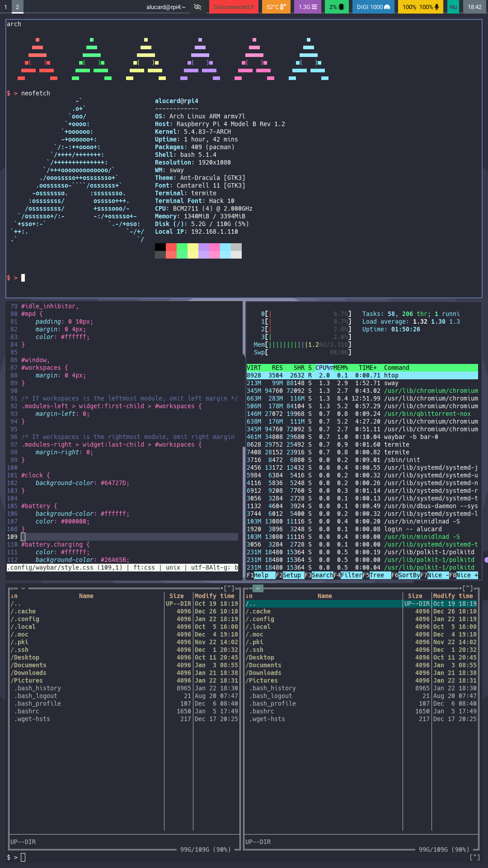Image resolution: width=488 pixels, height=868 pixels.
Task: Click F4 Filter in htop footer
Action: (347, 575)
